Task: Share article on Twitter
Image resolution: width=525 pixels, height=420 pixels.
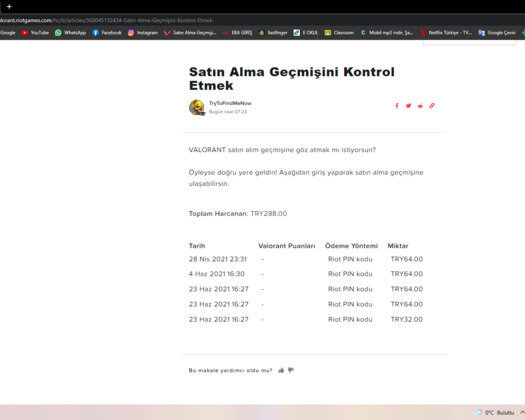Action: tap(408, 106)
